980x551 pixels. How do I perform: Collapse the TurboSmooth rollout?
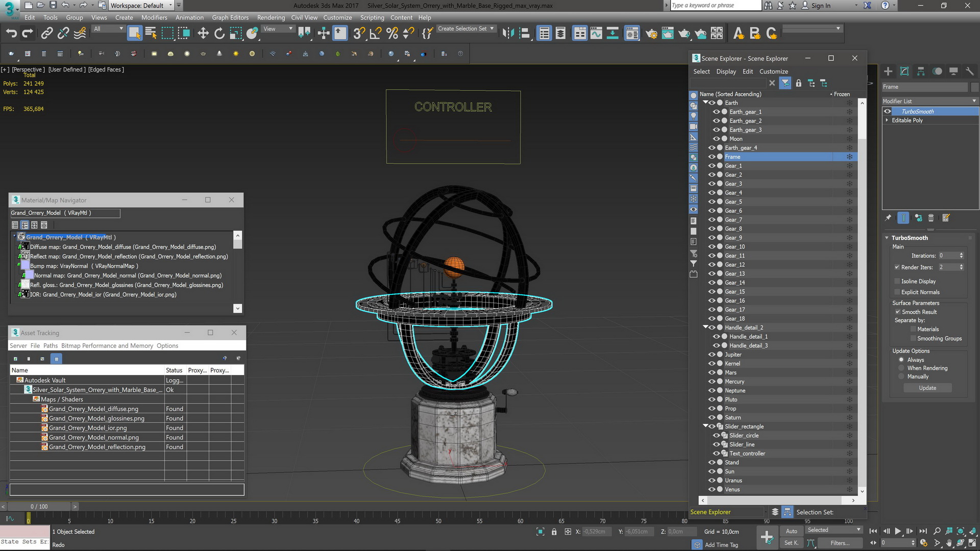[887, 238]
